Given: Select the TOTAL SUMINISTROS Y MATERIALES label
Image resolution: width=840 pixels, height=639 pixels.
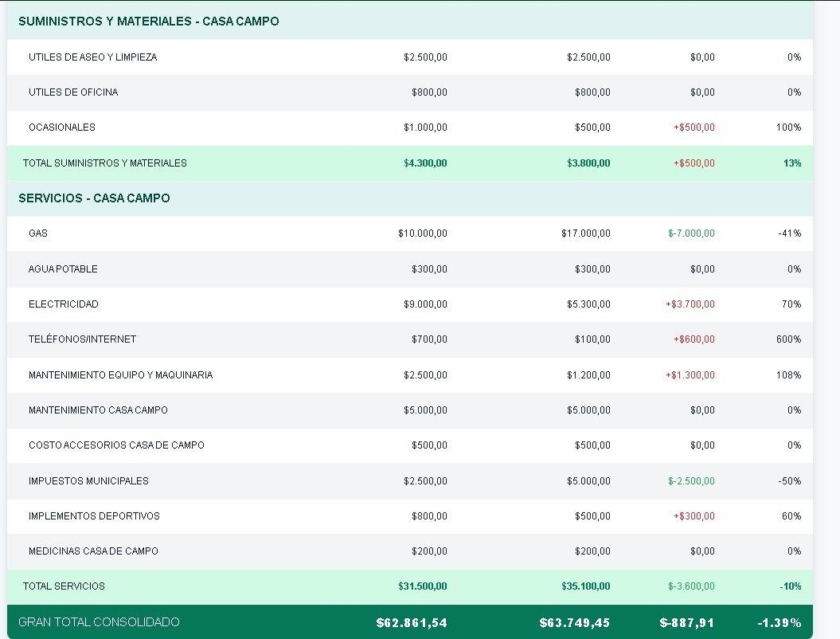Looking at the screenshot, I should pyautogui.click(x=105, y=163).
